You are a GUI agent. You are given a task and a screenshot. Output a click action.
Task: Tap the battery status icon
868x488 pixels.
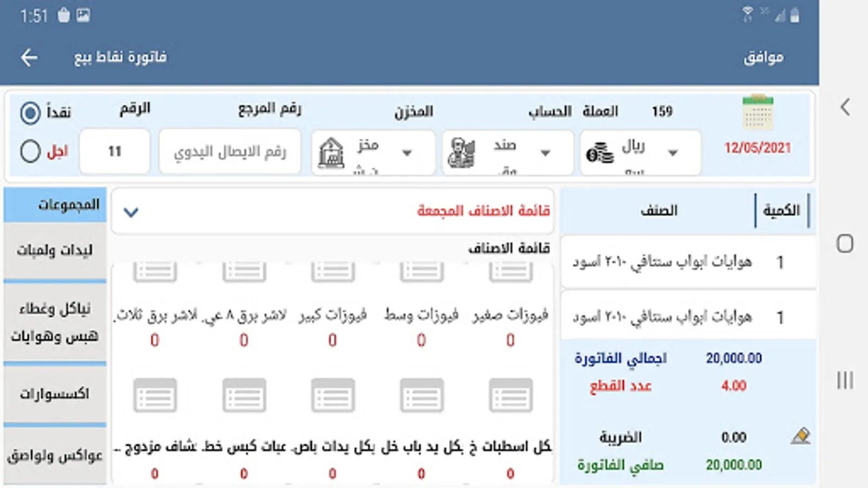tap(795, 16)
